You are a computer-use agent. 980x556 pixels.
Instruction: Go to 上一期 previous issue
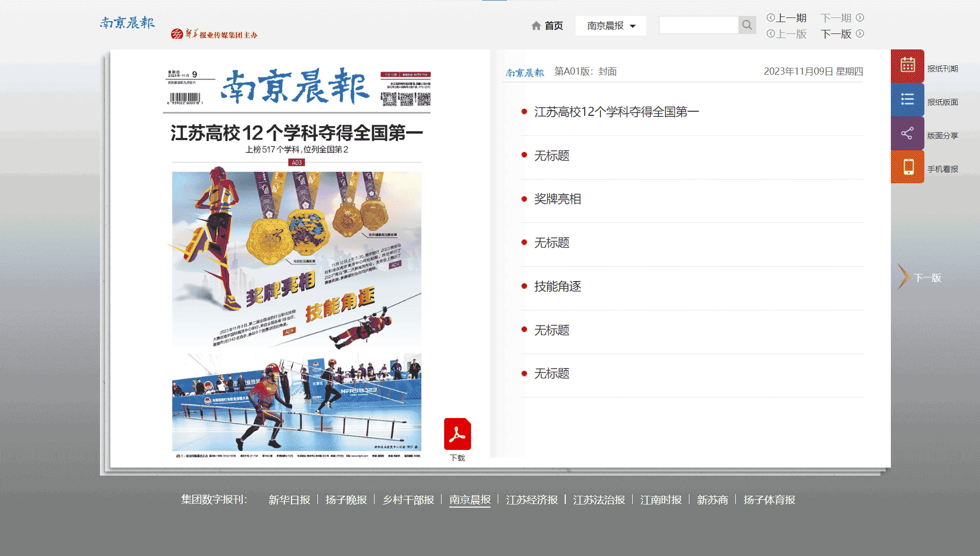point(786,18)
